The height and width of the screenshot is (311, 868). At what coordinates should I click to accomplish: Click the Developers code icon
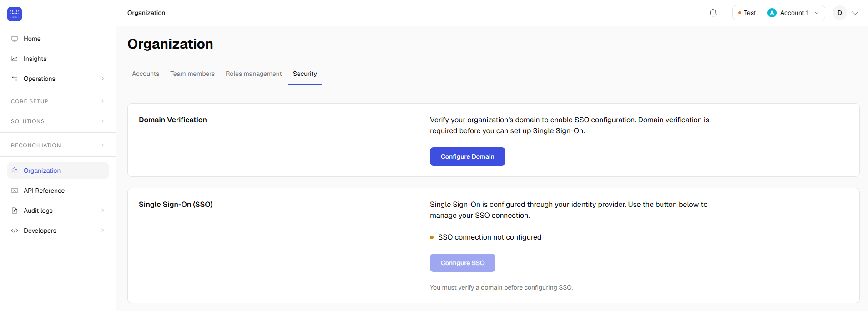point(15,231)
